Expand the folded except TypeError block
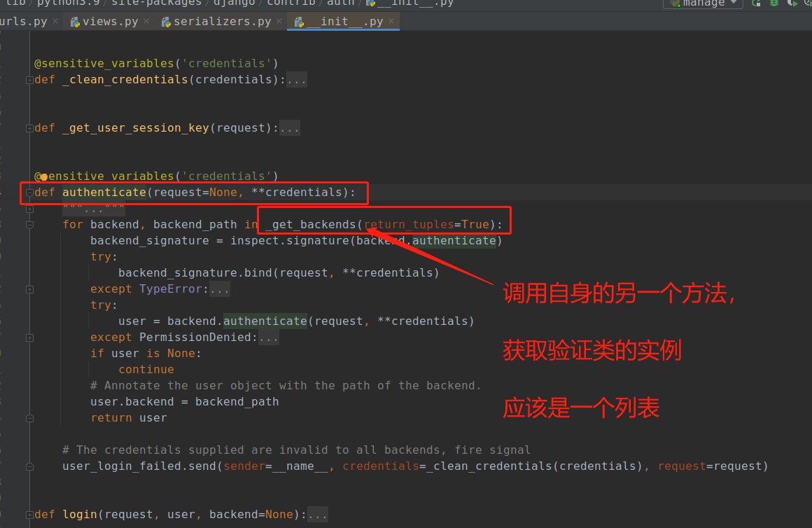 tap(29, 289)
